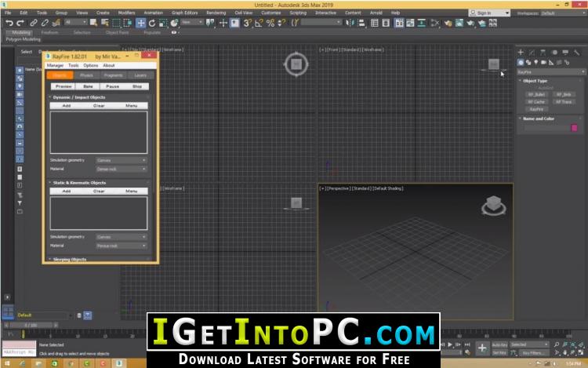The height and width of the screenshot is (368, 588).
Task: Turn on the Spinner Snap toggle
Action: click(x=281, y=23)
